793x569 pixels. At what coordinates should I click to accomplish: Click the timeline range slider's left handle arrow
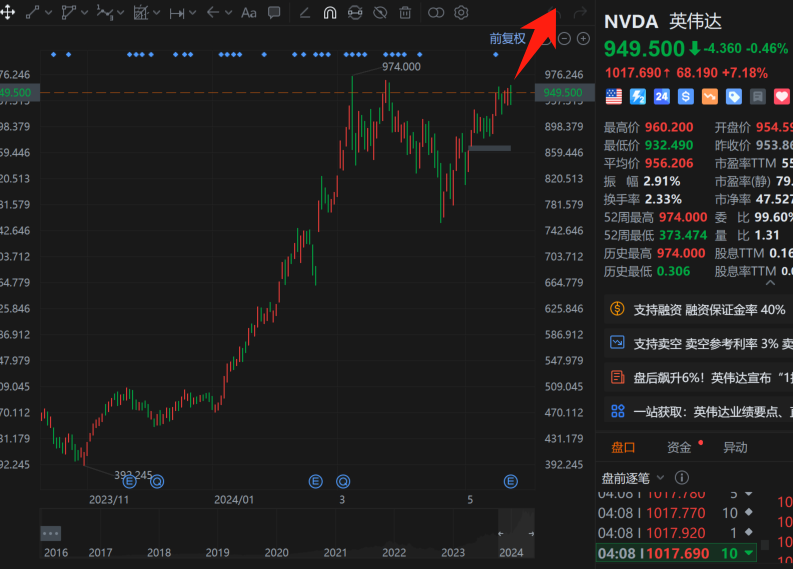tap(500, 534)
